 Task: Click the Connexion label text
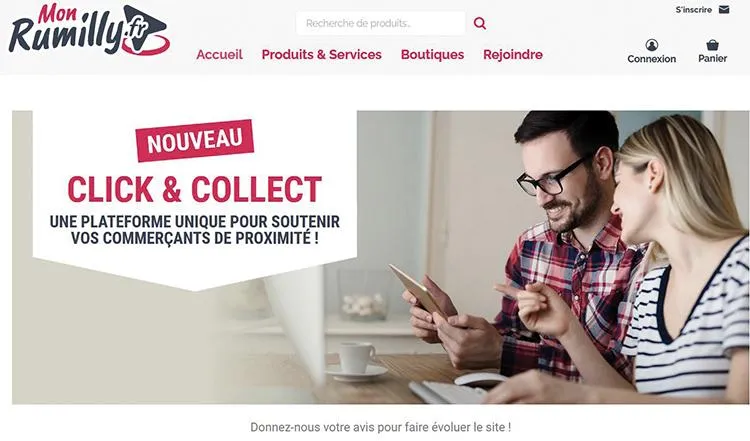651,59
